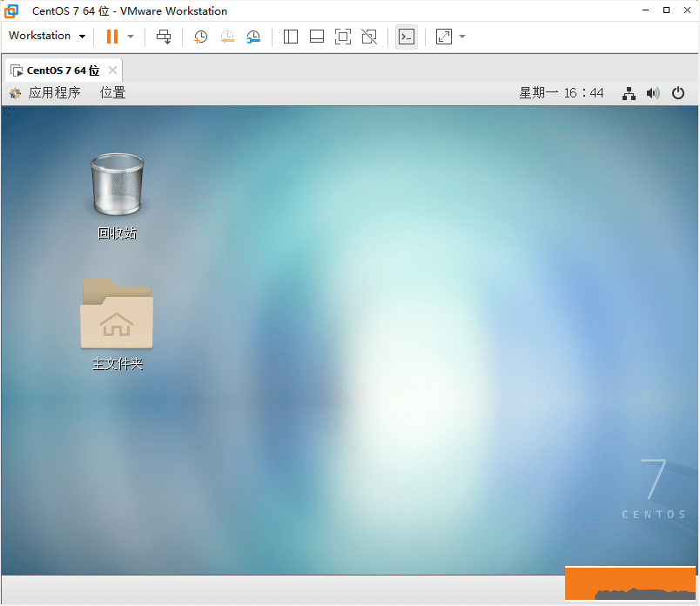Viewport: 700px width, 606px height.
Task: Select the 回收站 trash icon
Action: tap(117, 196)
